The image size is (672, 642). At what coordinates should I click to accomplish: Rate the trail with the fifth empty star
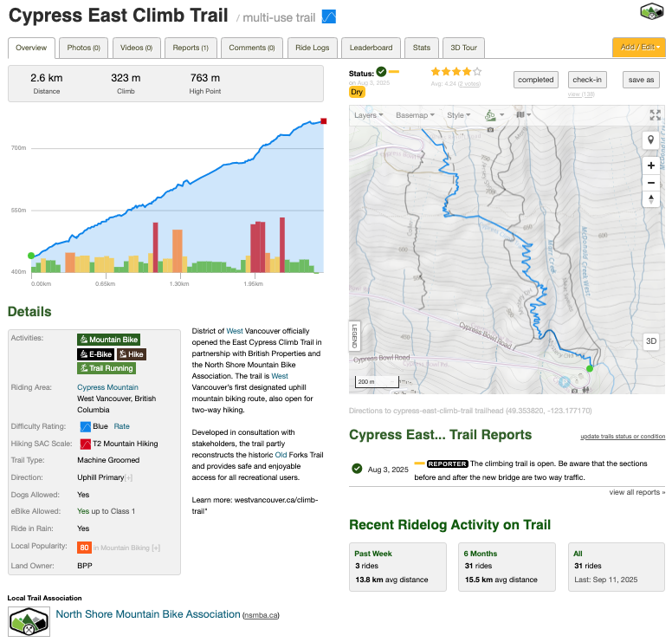(x=477, y=72)
